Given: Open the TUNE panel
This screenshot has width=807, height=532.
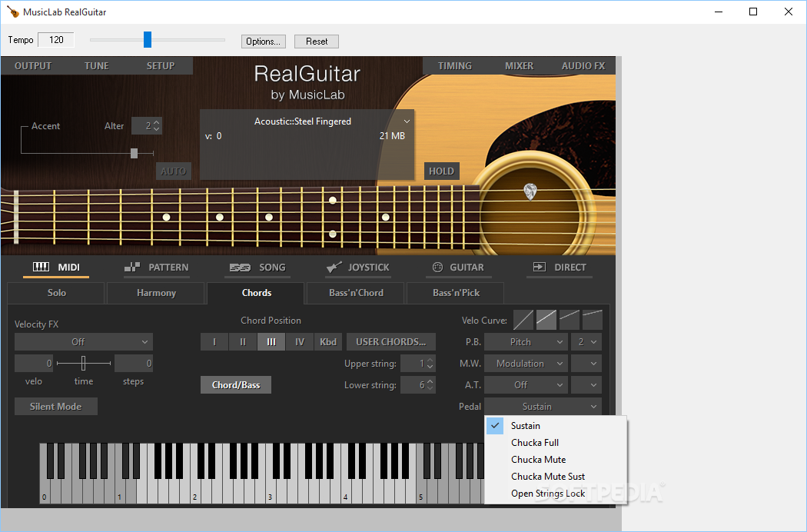Looking at the screenshot, I should click(97, 66).
